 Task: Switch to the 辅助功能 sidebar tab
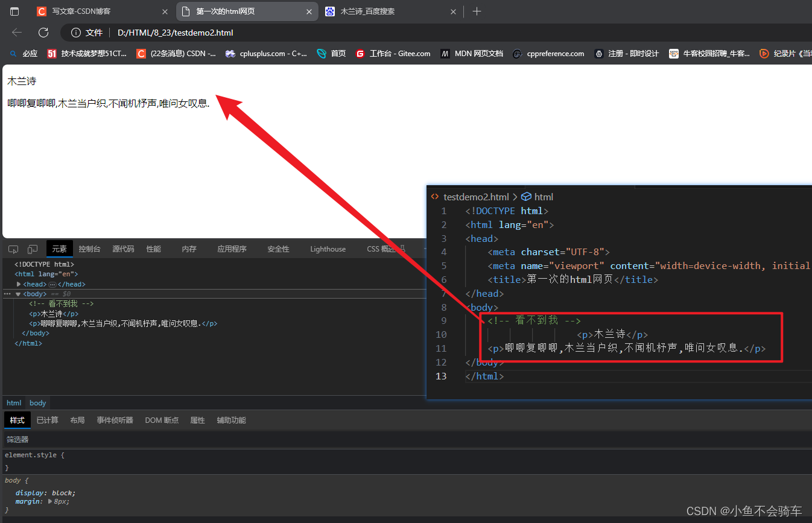(x=231, y=420)
